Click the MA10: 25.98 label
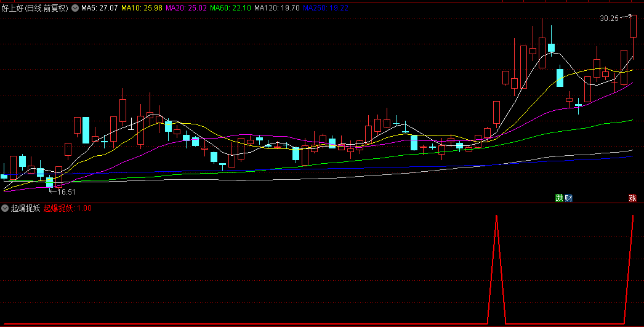The image size is (644, 327). tap(142, 8)
